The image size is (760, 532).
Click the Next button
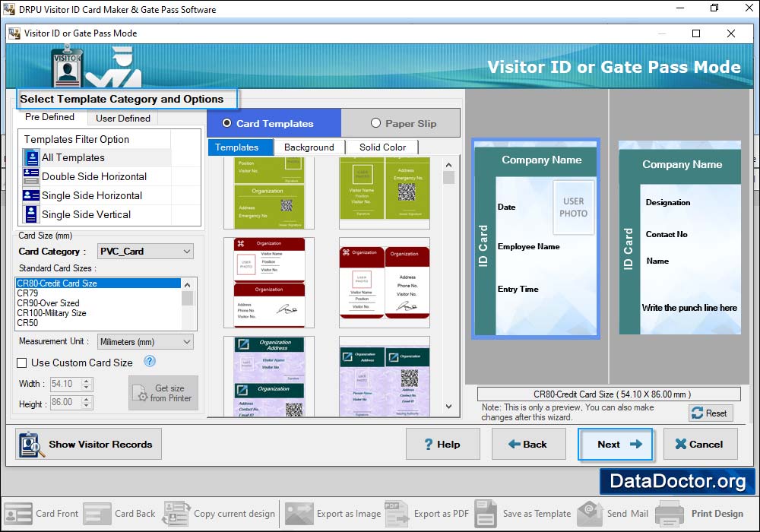[x=615, y=445]
